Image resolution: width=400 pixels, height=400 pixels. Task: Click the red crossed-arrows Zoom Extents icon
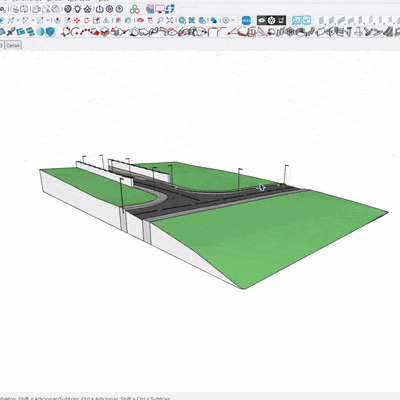(170, 21)
